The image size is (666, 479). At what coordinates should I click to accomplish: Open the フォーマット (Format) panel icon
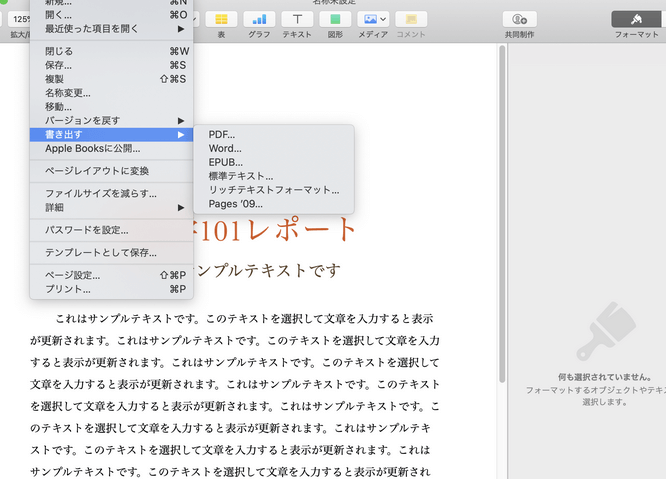click(x=636, y=19)
